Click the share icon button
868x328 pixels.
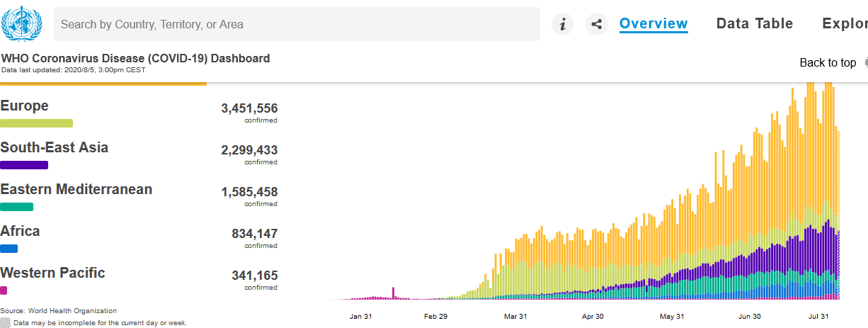(597, 24)
